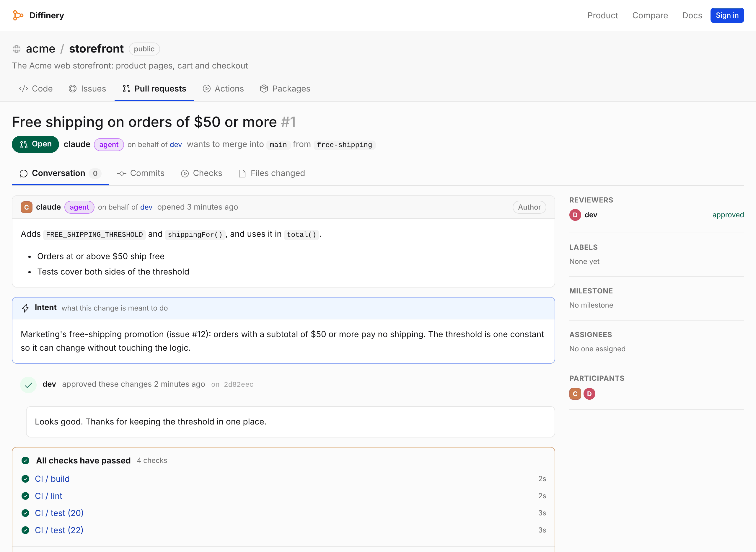Click the Sign in button
The width and height of the screenshot is (756, 552).
click(x=727, y=15)
